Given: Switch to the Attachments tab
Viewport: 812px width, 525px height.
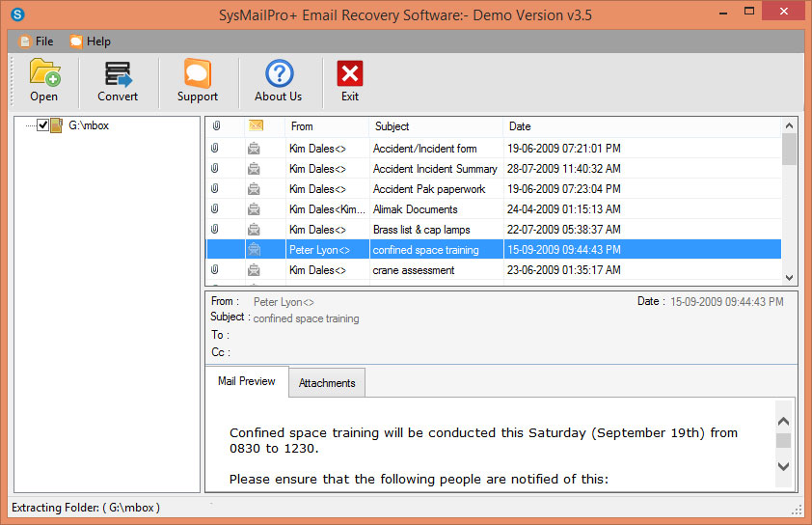Looking at the screenshot, I should click(327, 383).
